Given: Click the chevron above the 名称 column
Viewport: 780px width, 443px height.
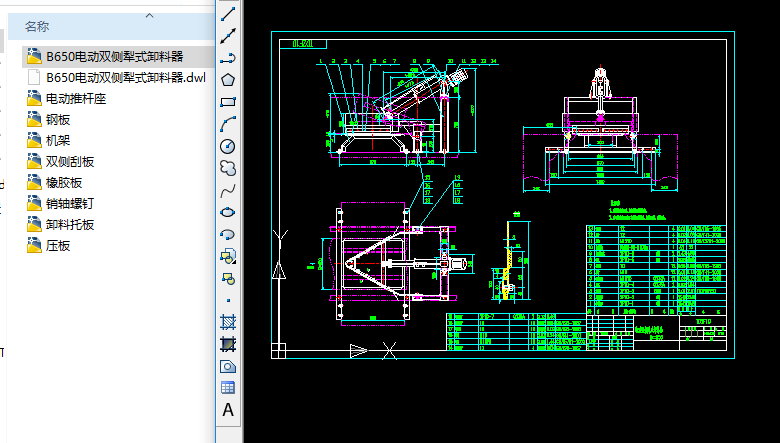Looking at the screenshot, I should click(x=150, y=15).
